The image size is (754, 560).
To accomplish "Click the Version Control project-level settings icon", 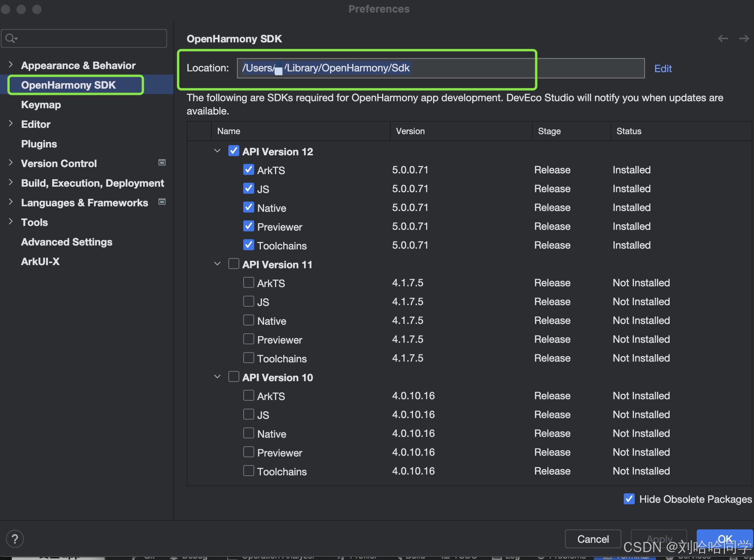I will coord(162,163).
